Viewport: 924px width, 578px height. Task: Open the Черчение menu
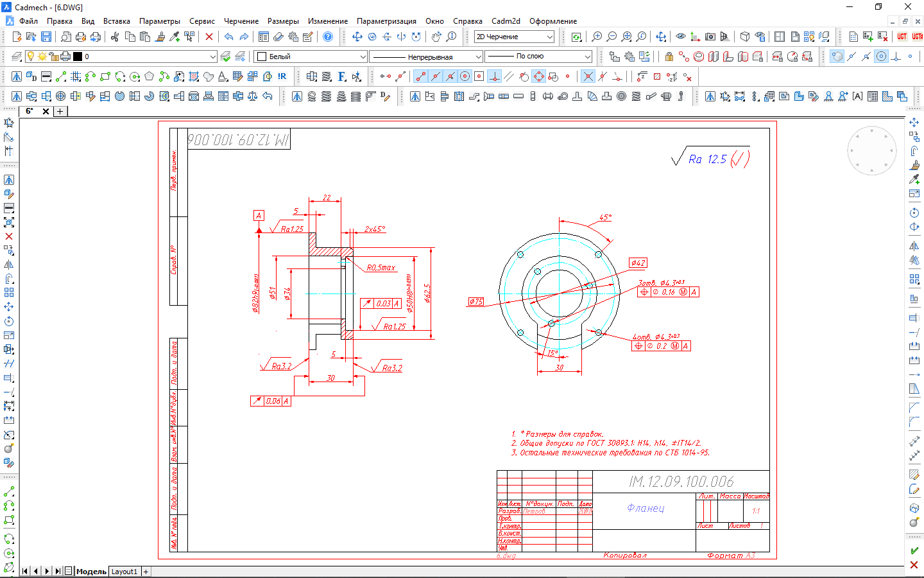point(241,21)
